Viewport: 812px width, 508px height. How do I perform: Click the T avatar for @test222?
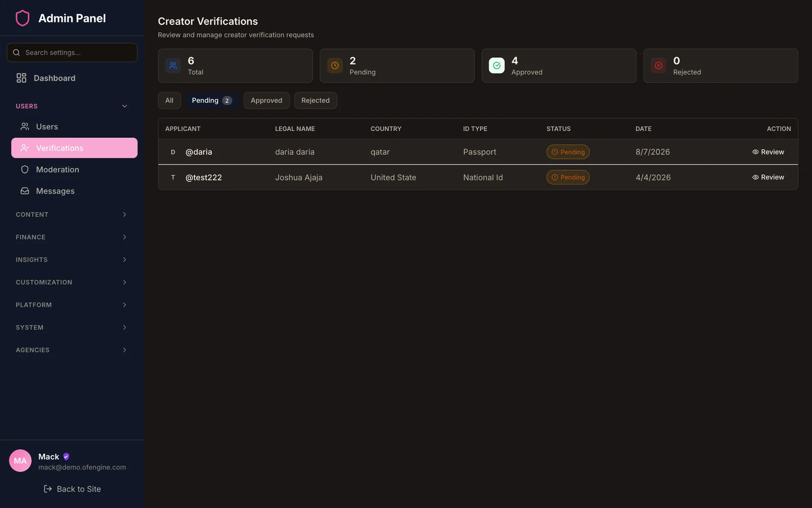(173, 177)
